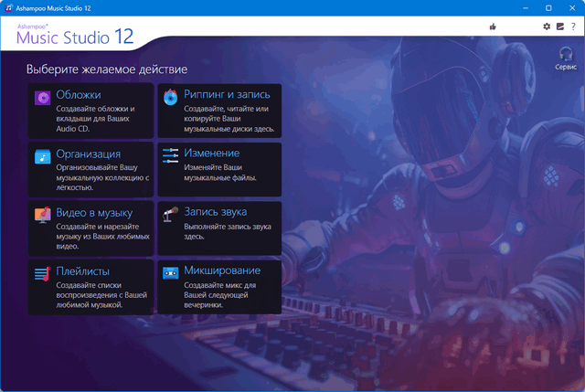This screenshot has height=392, width=585.
Task: Click the Плейлисты list icon
Action: [42, 273]
